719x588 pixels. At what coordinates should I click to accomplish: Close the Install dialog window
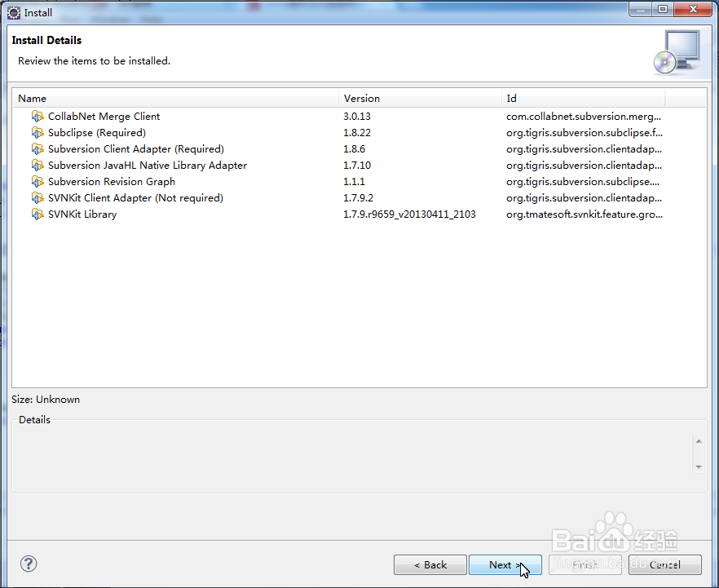click(694, 9)
